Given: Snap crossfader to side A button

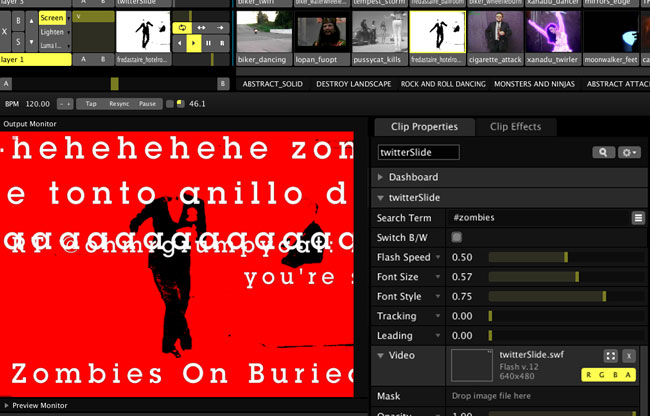Looking at the screenshot, I should (6, 84).
